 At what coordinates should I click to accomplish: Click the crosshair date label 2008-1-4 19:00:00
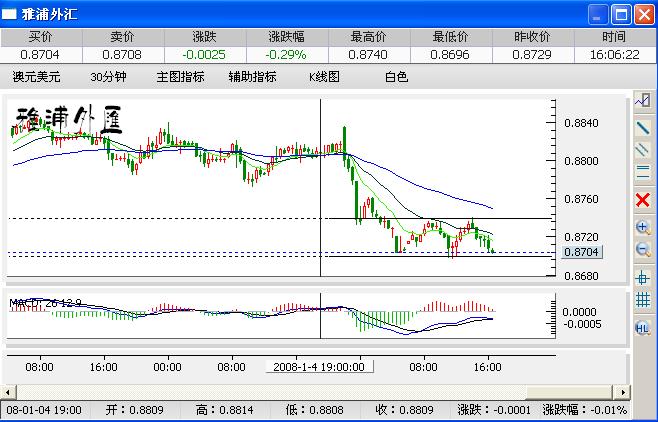point(319,367)
